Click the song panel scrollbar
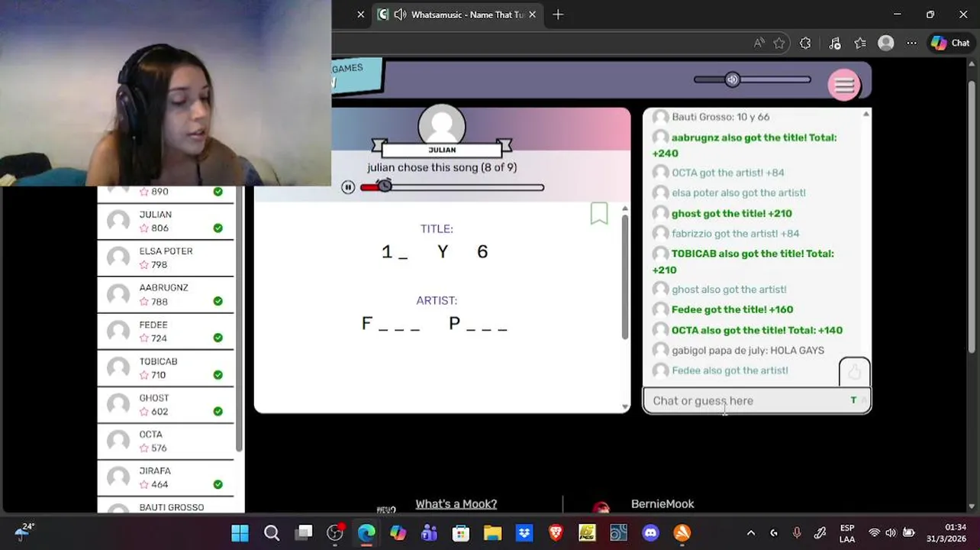The image size is (980, 550). [625, 277]
